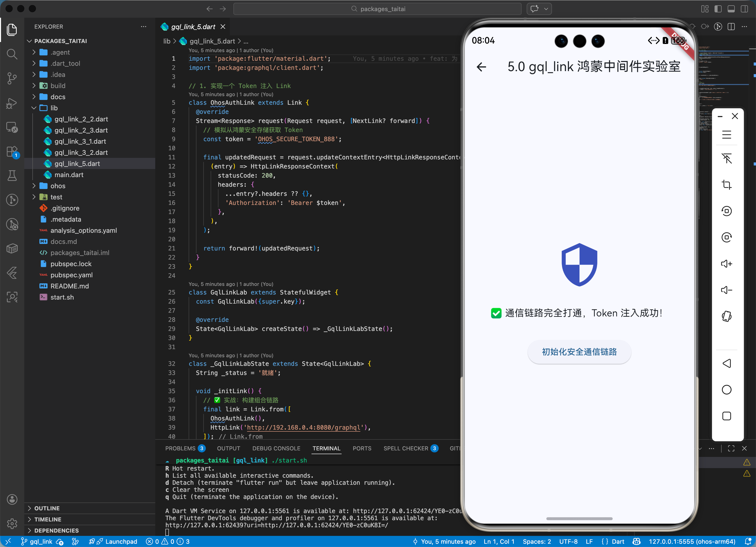Open main.dart in explorer
This screenshot has width=756, height=547.
point(69,175)
